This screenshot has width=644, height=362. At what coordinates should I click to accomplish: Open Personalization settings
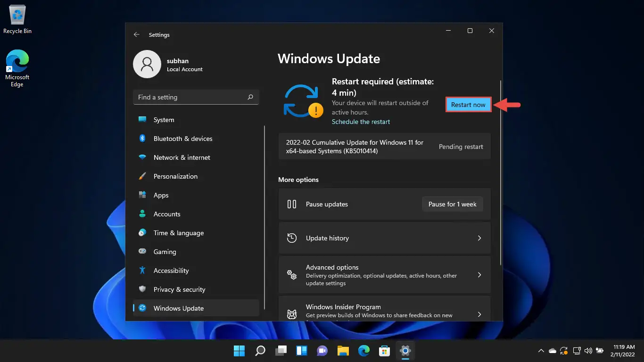point(196,176)
